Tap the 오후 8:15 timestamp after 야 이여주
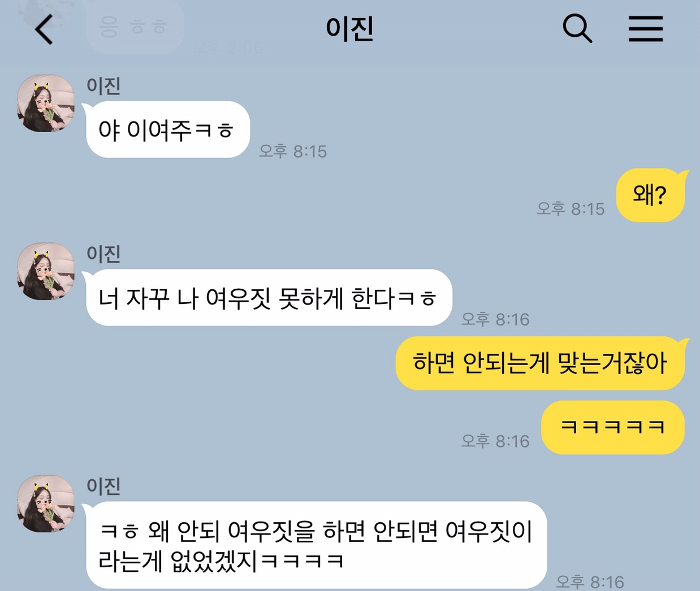 click(293, 151)
